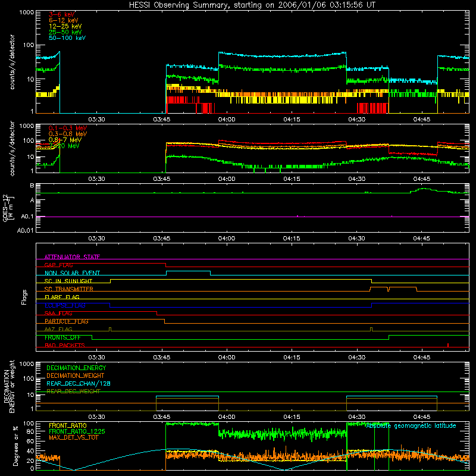Click the GOES-12 axis label
Image resolution: width=476 pixels, height=476 pixels.
tap(8, 208)
